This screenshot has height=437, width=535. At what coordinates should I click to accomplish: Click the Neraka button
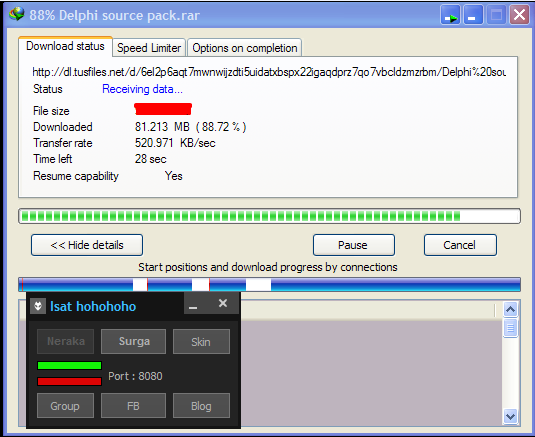coord(66,341)
